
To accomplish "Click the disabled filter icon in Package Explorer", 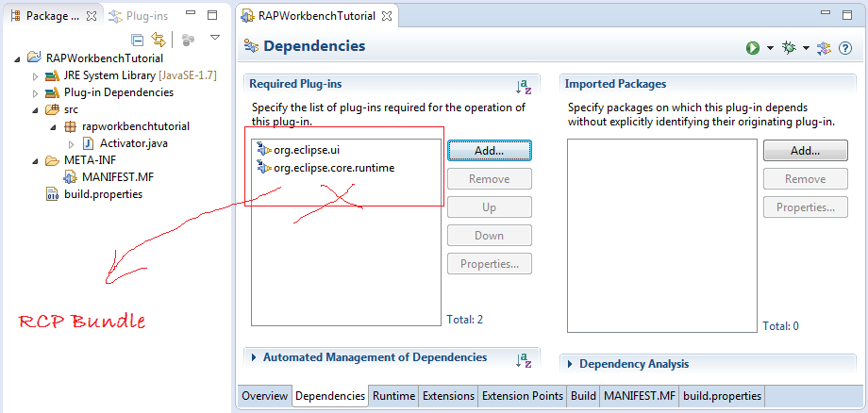I will (188, 40).
